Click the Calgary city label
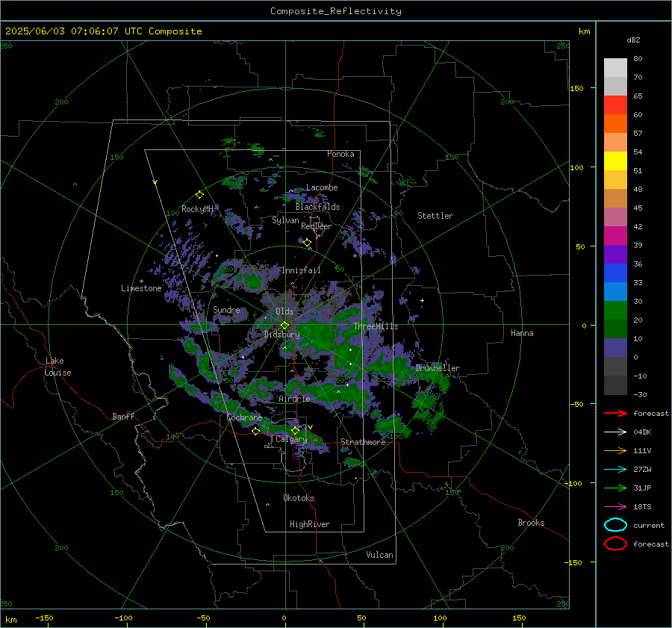672x628 pixels. point(291,439)
